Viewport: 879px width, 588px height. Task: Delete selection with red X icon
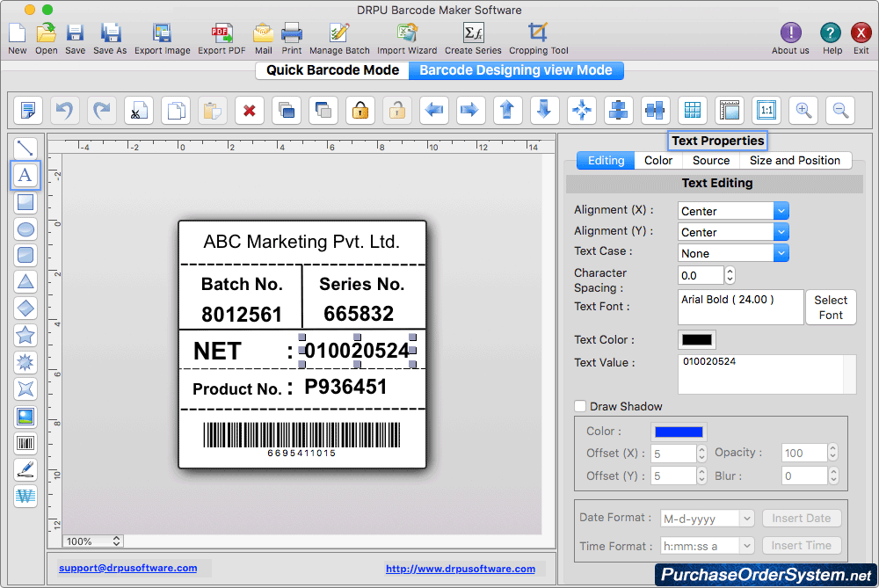(250, 110)
